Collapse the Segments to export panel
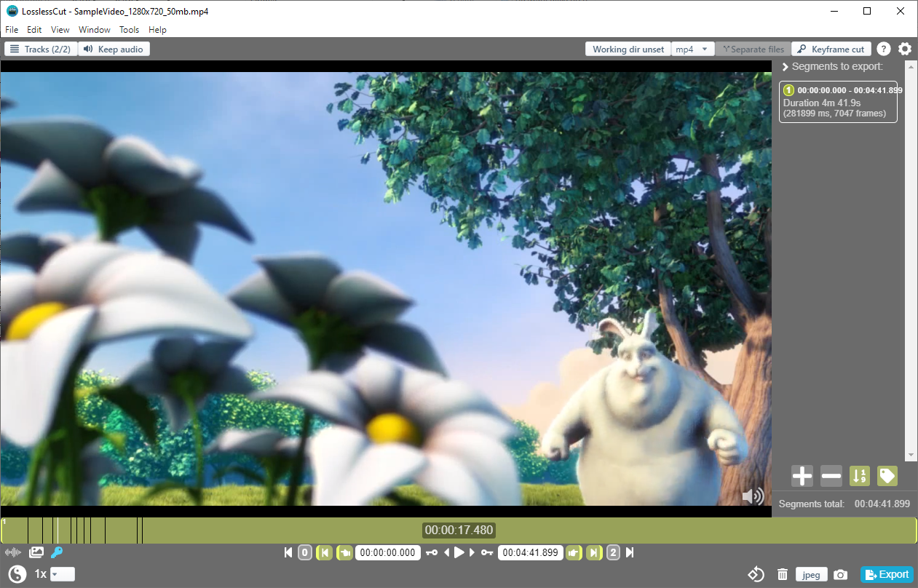 click(x=786, y=67)
